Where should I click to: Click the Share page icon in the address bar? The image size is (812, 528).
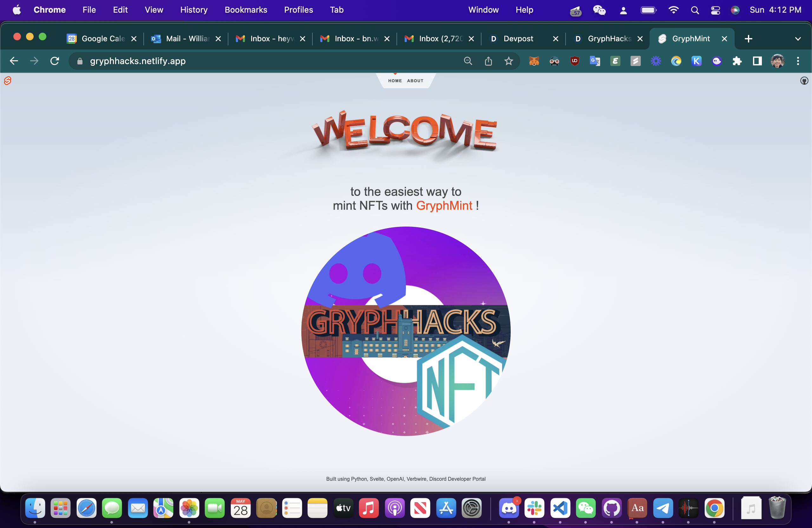click(x=488, y=61)
